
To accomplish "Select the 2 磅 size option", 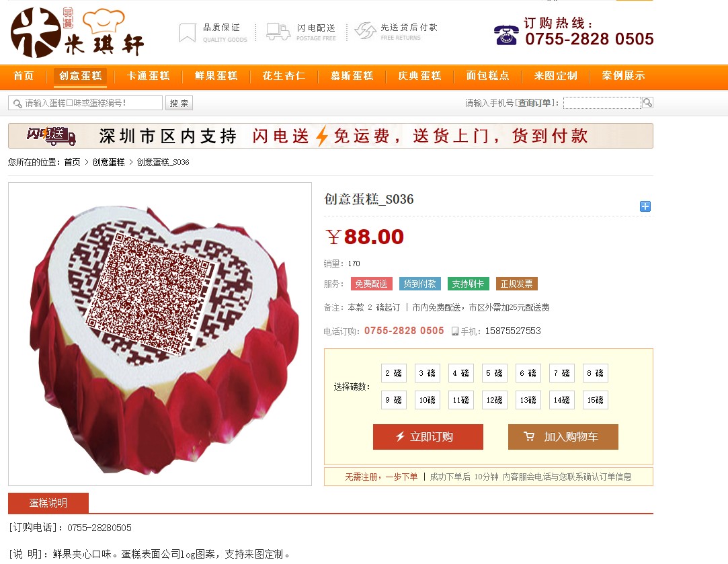I will tap(394, 373).
